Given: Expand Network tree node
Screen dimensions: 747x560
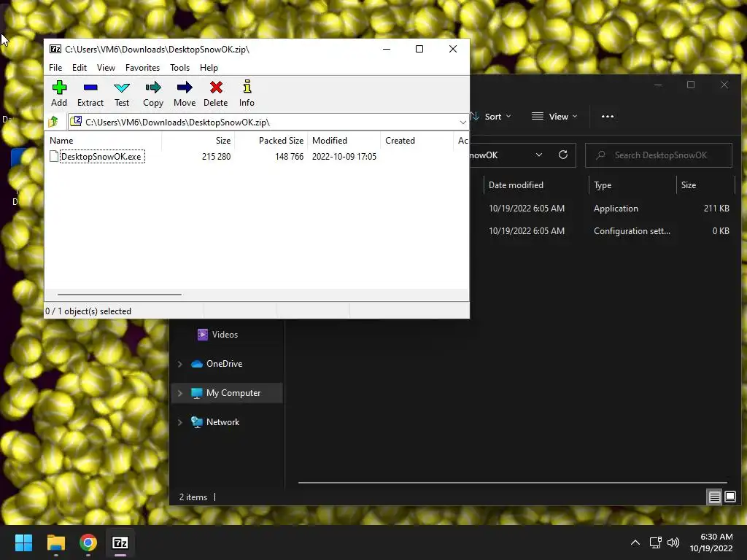Looking at the screenshot, I should pyautogui.click(x=180, y=422).
